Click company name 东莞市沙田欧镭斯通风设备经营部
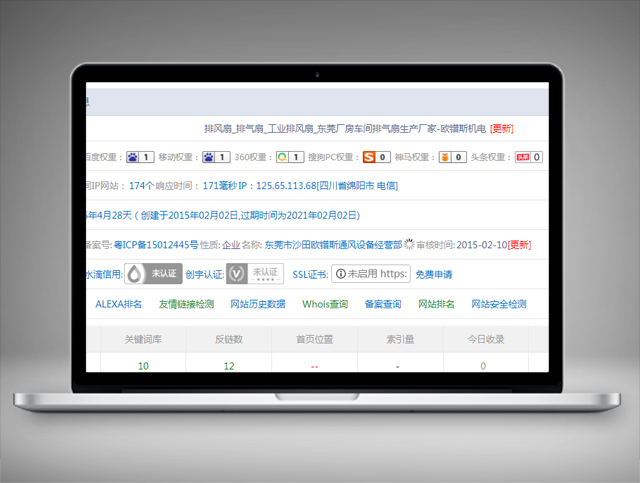Viewport: 640px width, 483px height. pos(333,245)
